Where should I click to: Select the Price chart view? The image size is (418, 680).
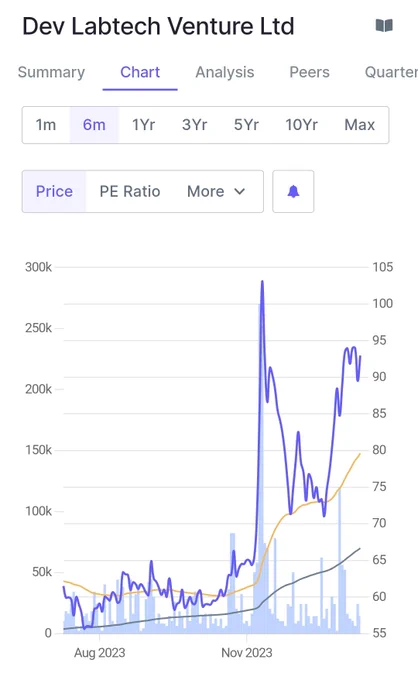coord(54,191)
